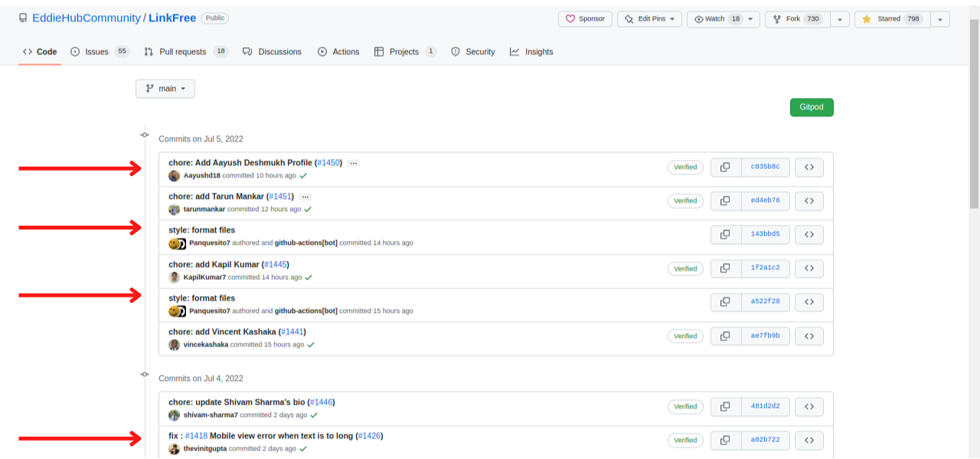Copy full SHA for commit a02b722
Image resolution: width=980 pixels, height=459 pixels.
click(x=725, y=440)
